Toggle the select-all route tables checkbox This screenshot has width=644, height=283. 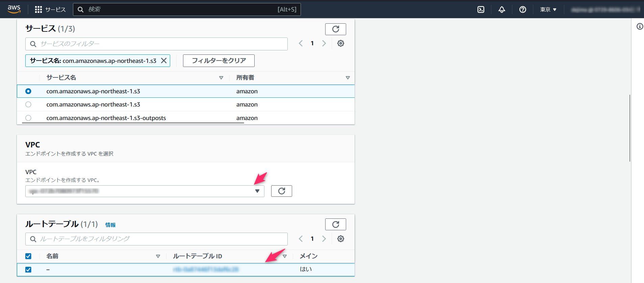click(x=28, y=256)
